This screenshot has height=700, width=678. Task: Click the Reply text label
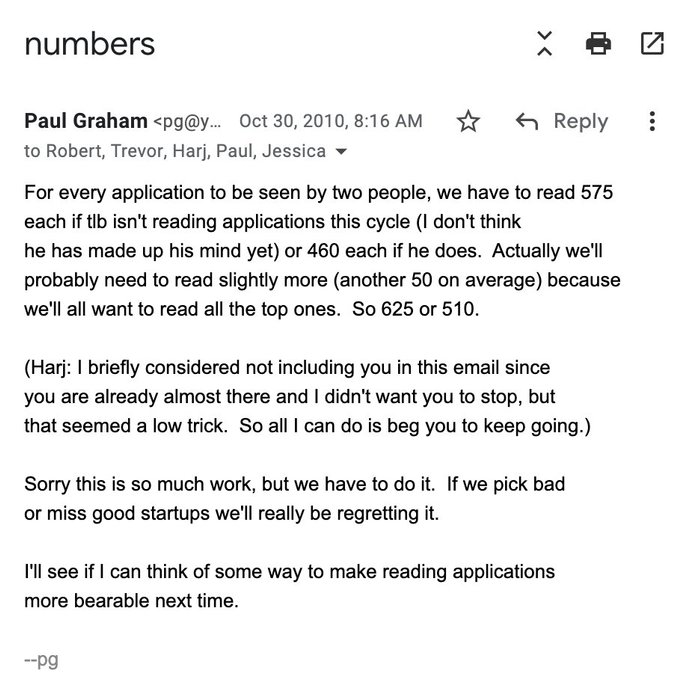(580, 122)
